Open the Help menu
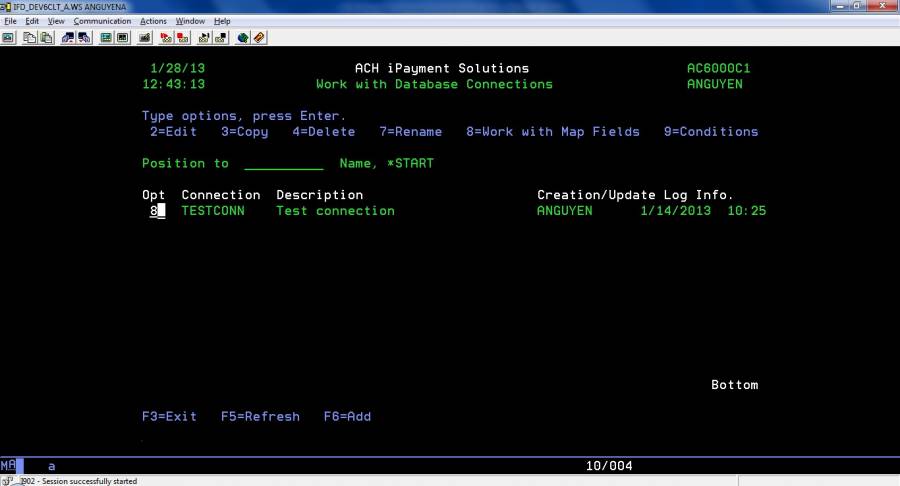The image size is (900, 486). pos(222,21)
